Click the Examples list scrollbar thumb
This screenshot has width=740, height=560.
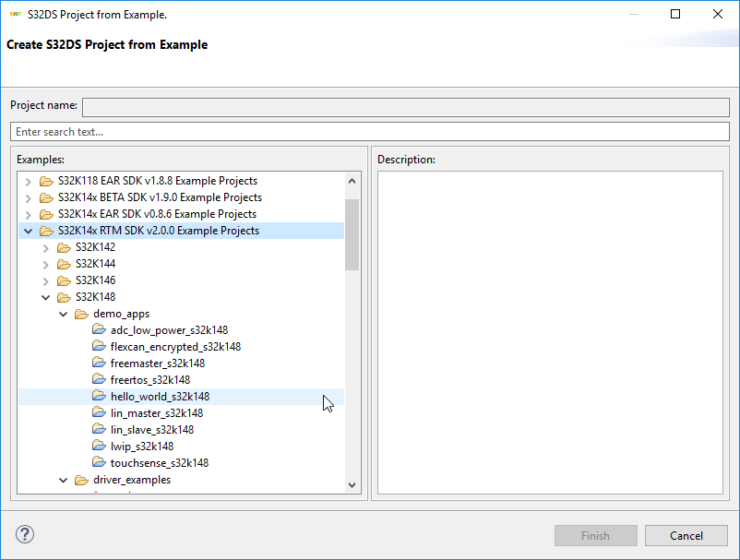click(352, 234)
